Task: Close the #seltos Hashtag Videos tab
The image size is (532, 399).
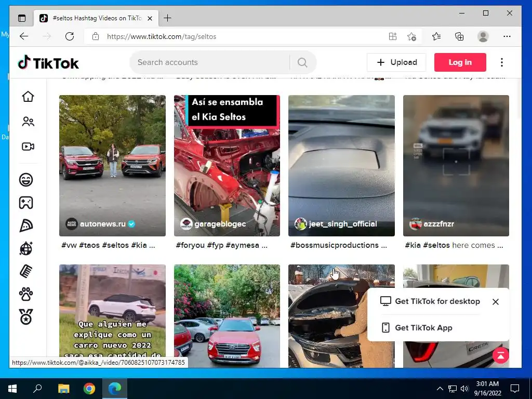Action: point(150,18)
